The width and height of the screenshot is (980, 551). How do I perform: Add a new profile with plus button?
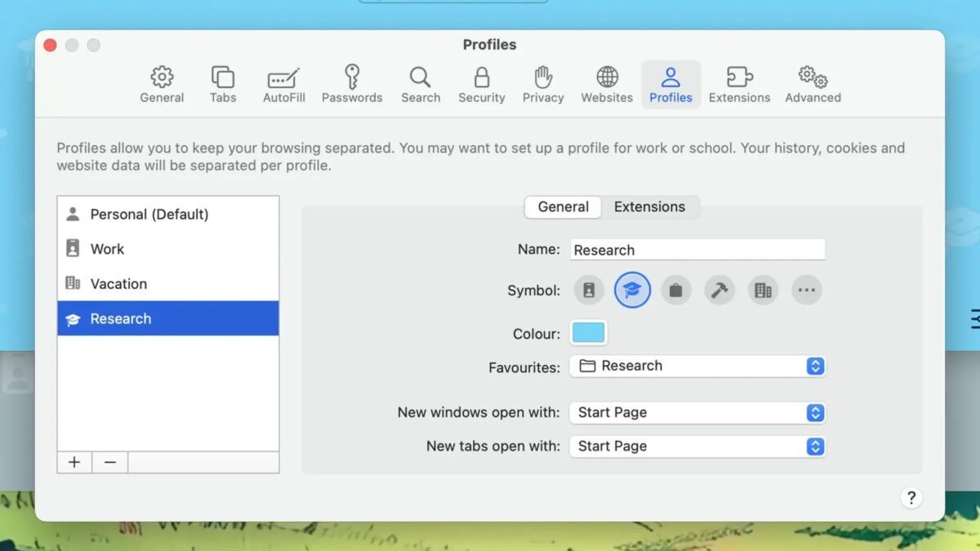click(74, 463)
